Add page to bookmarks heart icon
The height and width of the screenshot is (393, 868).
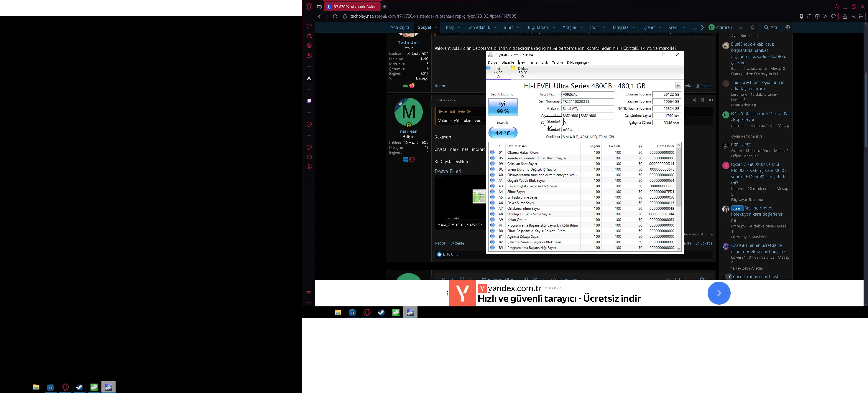833,16
